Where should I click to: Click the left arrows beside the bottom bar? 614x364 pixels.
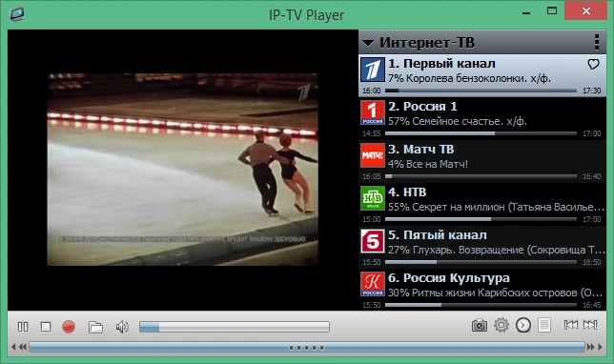click(19, 347)
